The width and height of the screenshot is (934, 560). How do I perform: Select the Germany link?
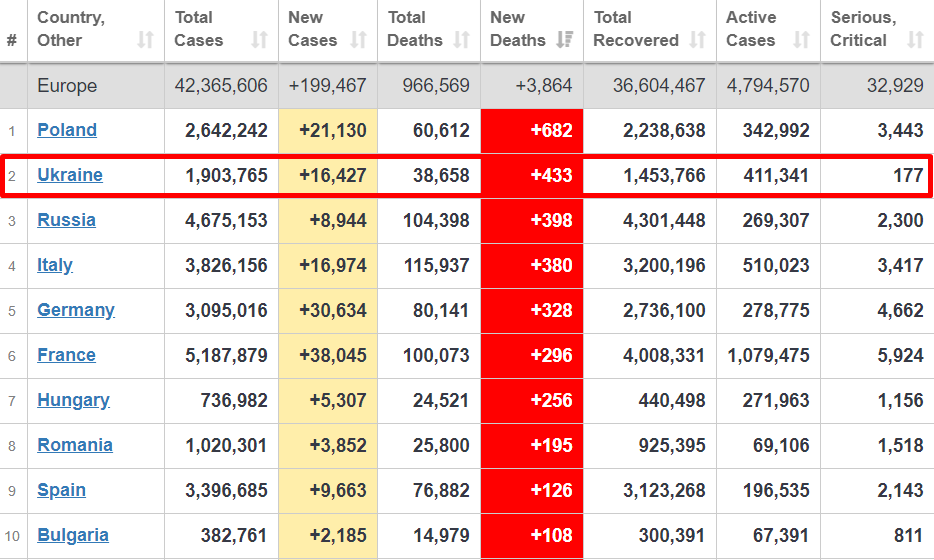(76, 310)
